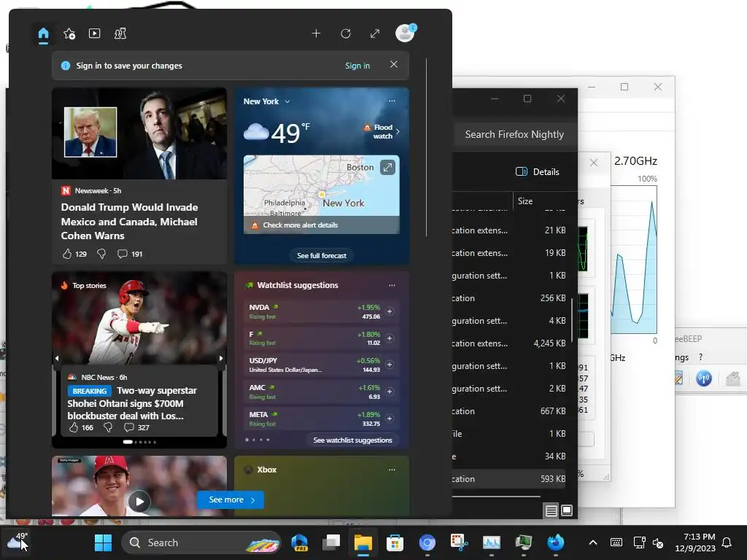The width and height of the screenshot is (747, 560).
Task: Click See watchlist suggestions
Action: (352, 440)
